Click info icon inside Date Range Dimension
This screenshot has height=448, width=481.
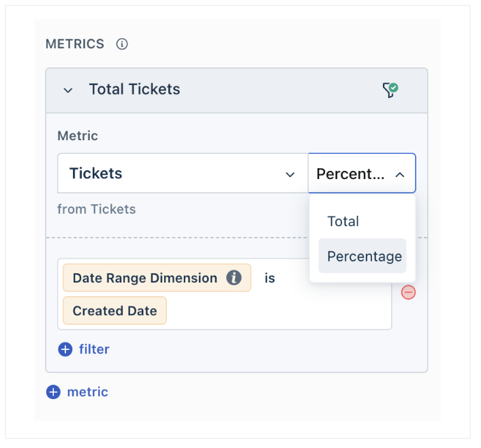click(x=234, y=278)
